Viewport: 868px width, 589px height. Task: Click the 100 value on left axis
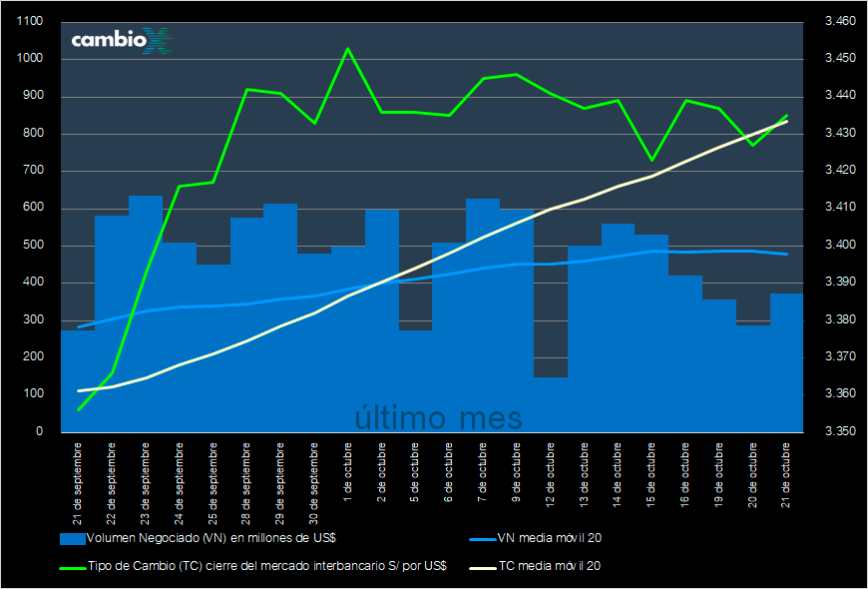coord(33,394)
